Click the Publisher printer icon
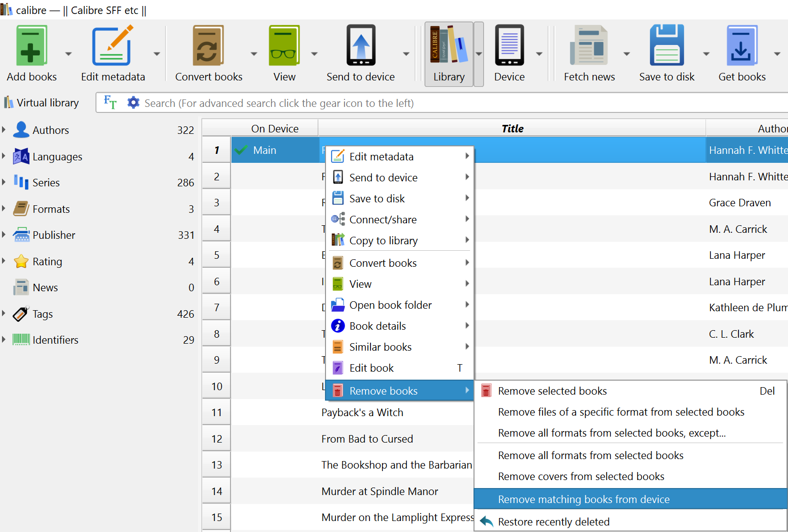Viewport: 788px width, 532px height. point(21,235)
